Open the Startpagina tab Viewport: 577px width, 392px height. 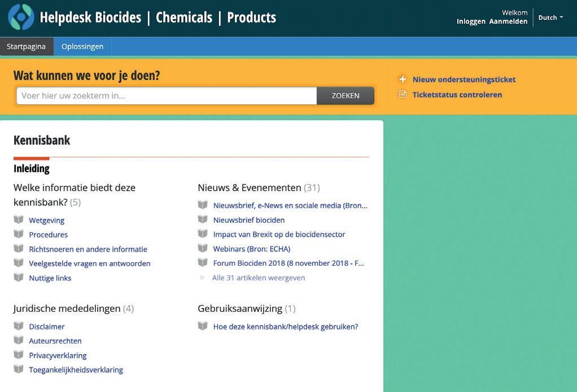(x=27, y=46)
